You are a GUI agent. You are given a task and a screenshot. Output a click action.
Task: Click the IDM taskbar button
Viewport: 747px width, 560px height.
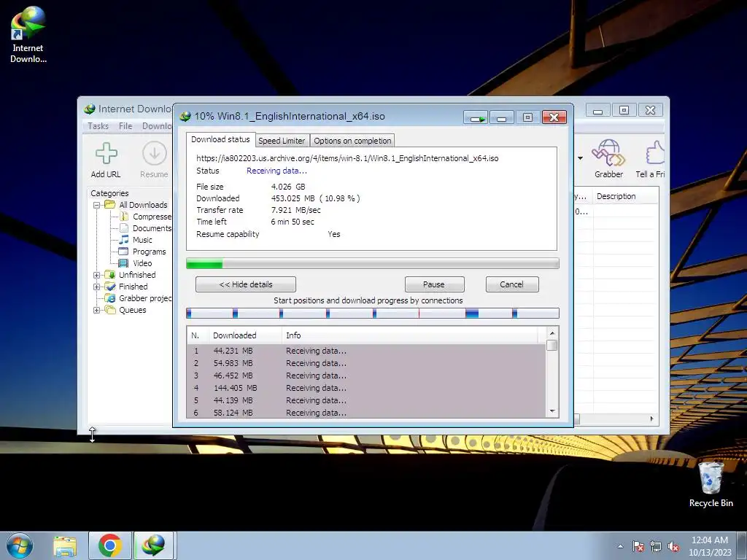point(154,545)
